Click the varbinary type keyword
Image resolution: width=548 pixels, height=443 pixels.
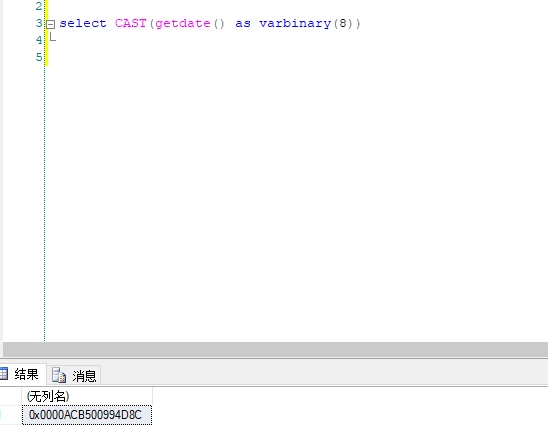click(295, 23)
